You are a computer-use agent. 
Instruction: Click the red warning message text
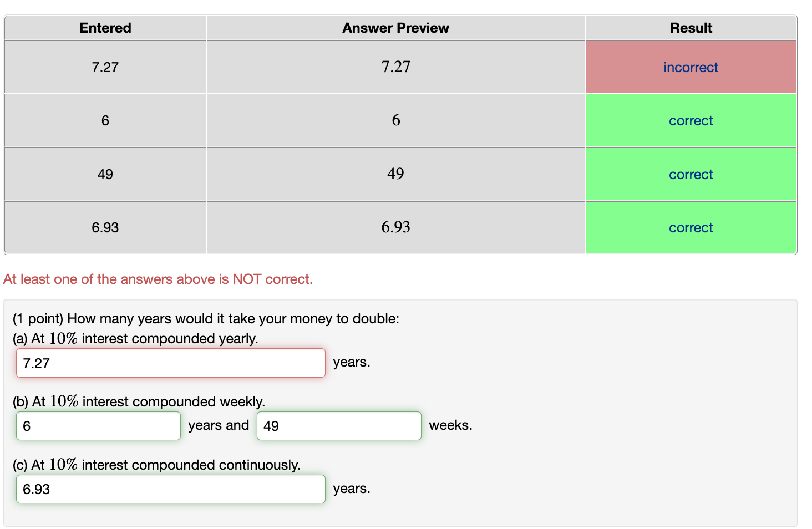[158, 279]
